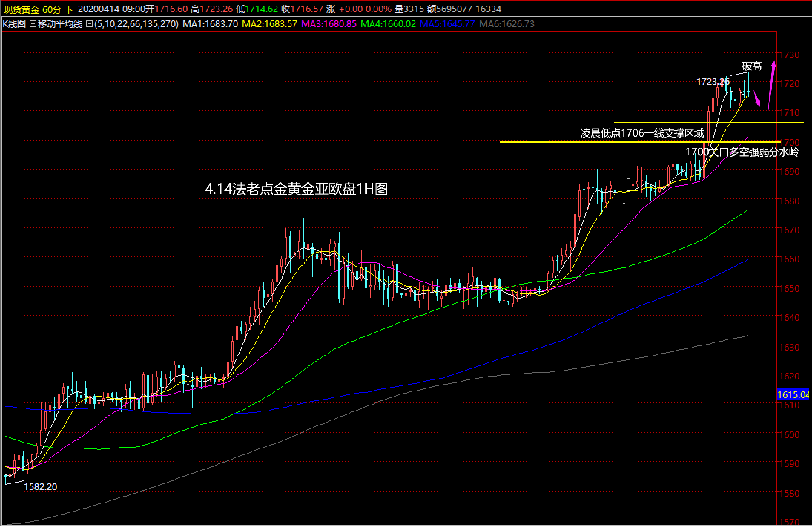
Task: Open the 60分 period selector
Action: point(52,9)
